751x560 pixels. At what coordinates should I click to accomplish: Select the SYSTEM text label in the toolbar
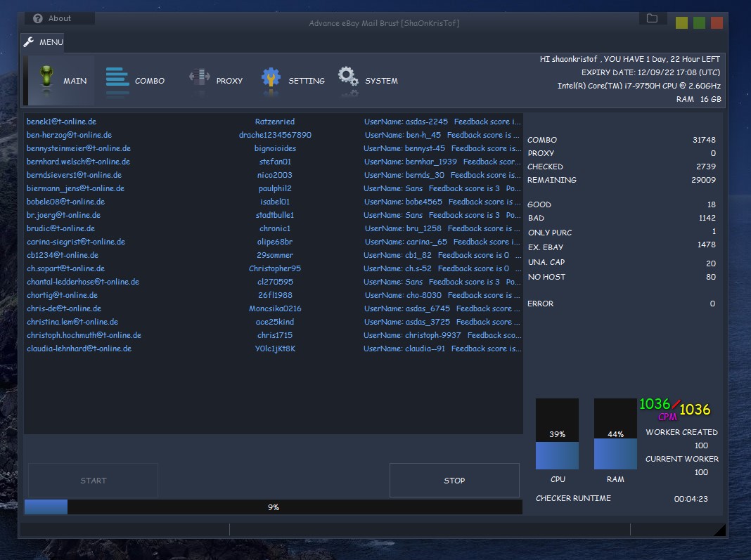(381, 81)
